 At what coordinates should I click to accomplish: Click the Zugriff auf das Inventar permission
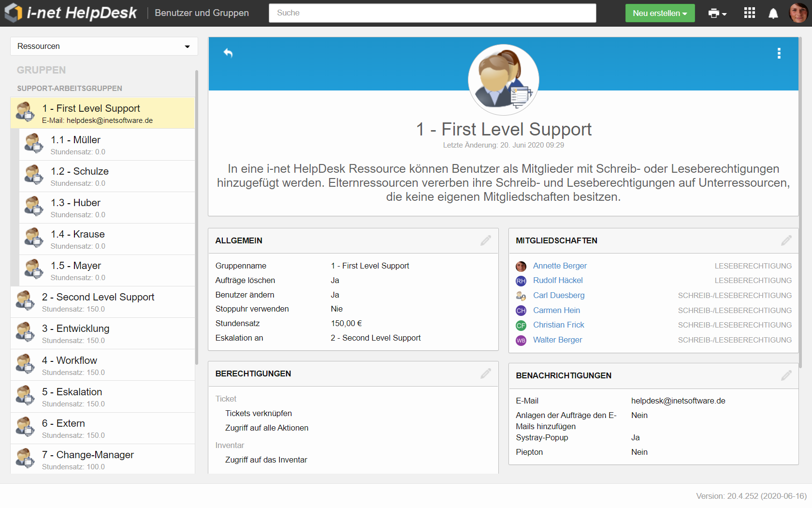pyautogui.click(x=266, y=460)
